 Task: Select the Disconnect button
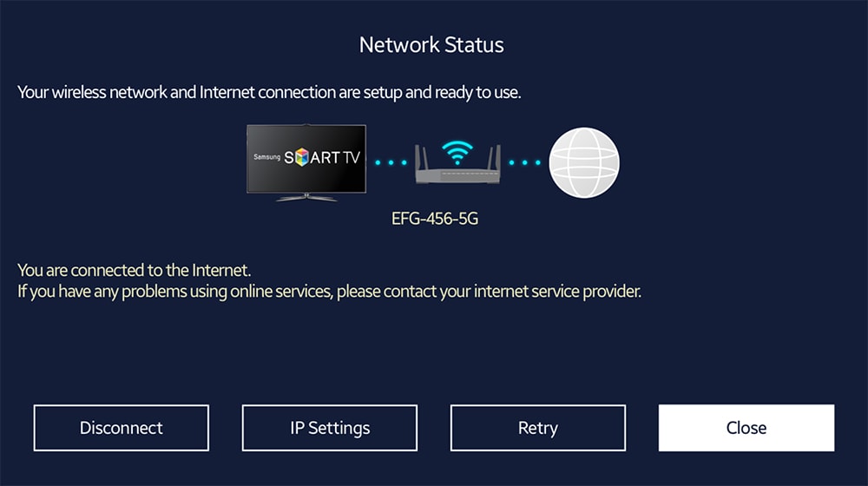122,428
